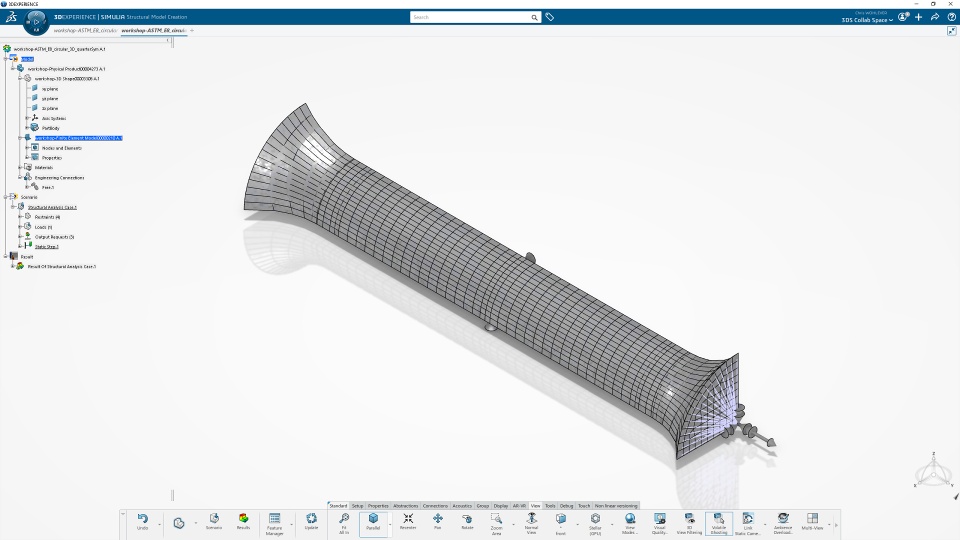Open dropdown arrow next to Parallel
Screen dimensions: 960x540
tap(390, 524)
